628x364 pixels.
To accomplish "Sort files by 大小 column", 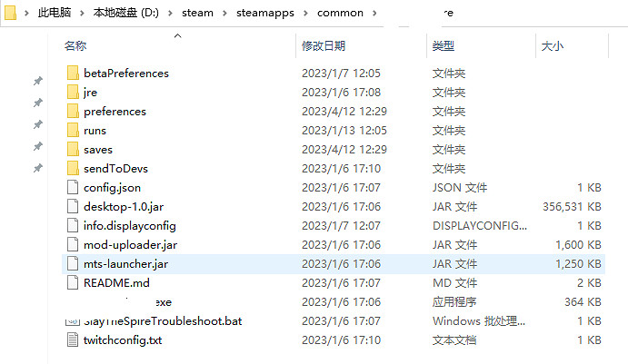I will point(553,45).
